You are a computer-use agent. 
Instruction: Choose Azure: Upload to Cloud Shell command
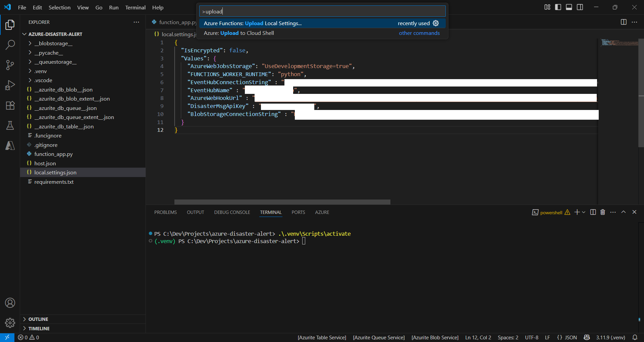(322, 33)
